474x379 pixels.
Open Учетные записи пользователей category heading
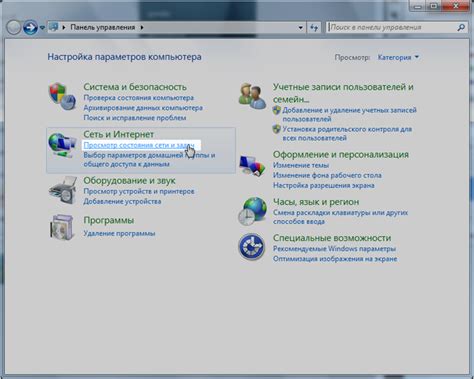coord(343,93)
